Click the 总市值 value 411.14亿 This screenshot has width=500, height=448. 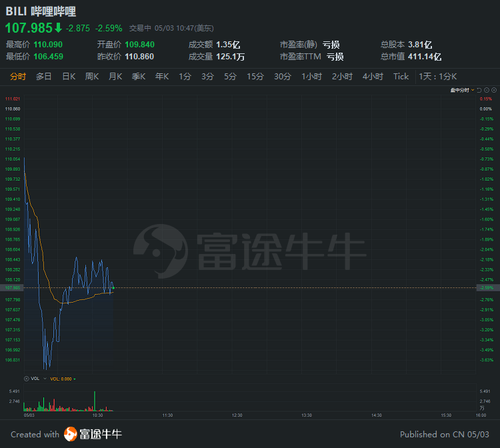pos(425,57)
